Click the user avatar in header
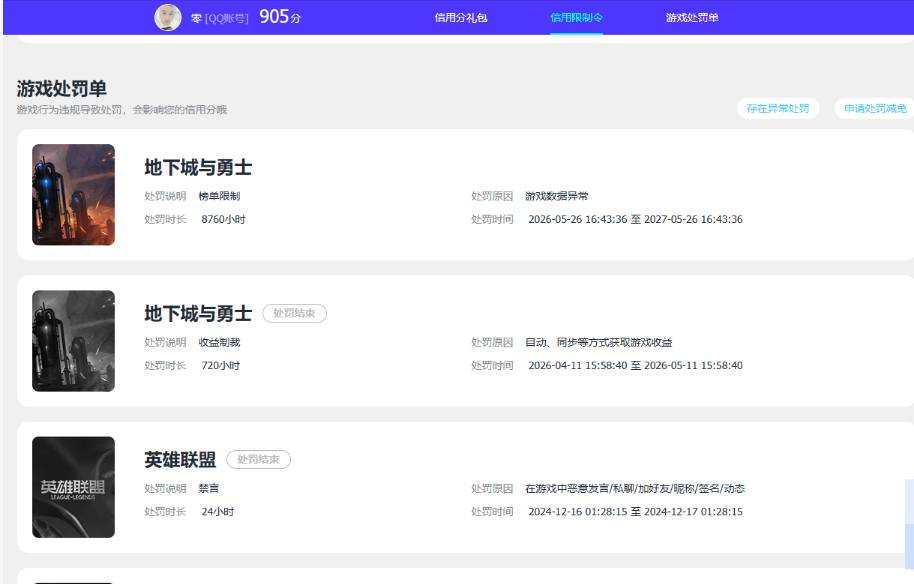Screen dimensions: 914x584 [168, 17]
